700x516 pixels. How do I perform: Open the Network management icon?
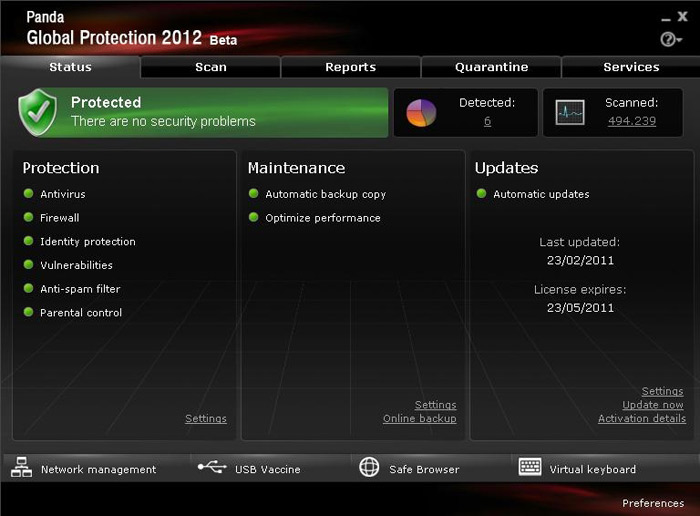tap(21, 467)
